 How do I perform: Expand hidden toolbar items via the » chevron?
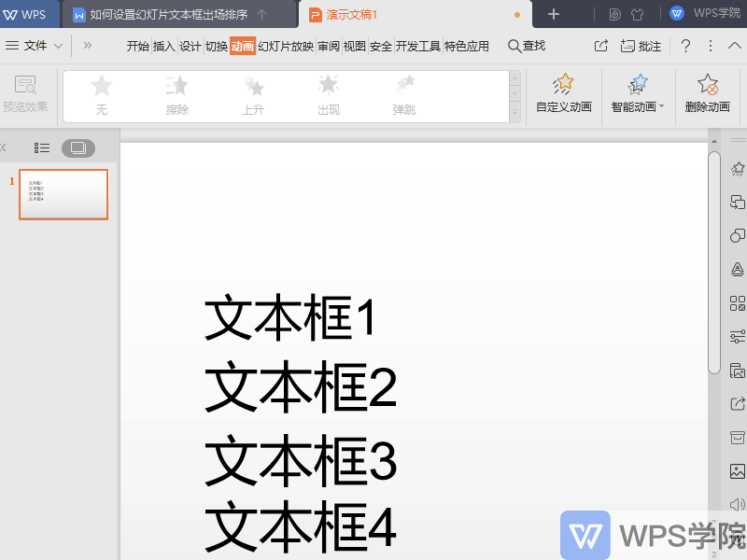tap(87, 44)
